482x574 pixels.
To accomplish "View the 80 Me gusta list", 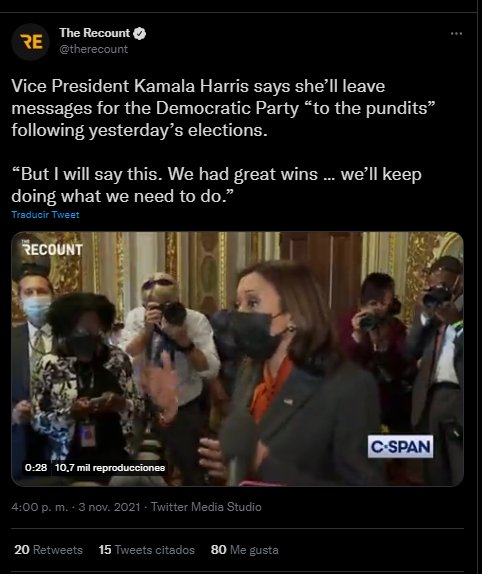I will 244,550.
